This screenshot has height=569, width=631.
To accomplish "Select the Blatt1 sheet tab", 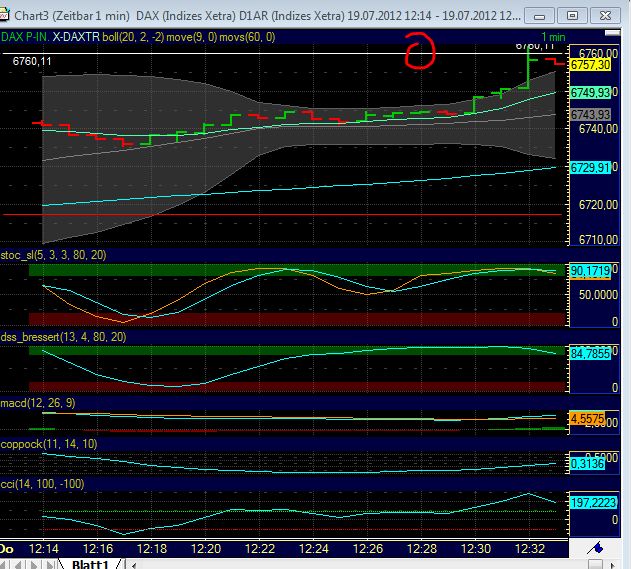I will point(90,564).
